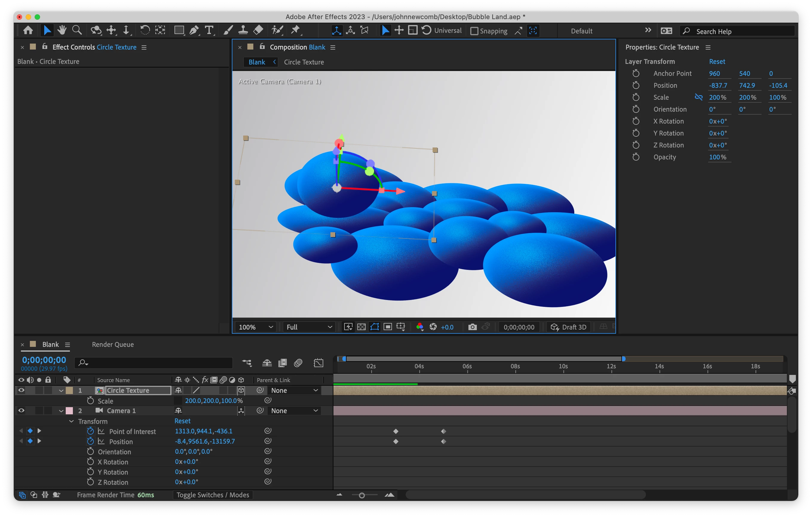
Task: Take a snapshot with camera icon
Action: (472, 327)
